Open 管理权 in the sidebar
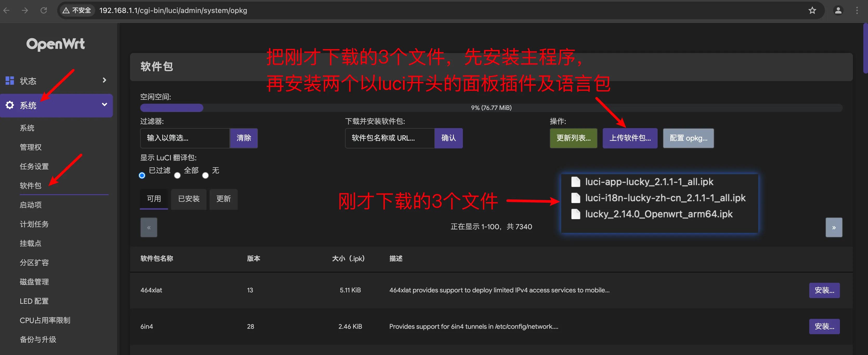The width and height of the screenshot is (868, 355). click(31, 147)
